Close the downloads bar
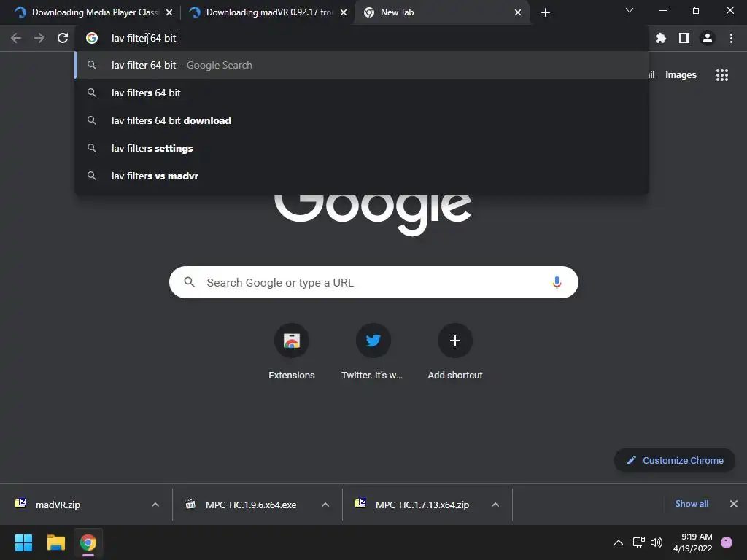 click(x=734, y=504)
